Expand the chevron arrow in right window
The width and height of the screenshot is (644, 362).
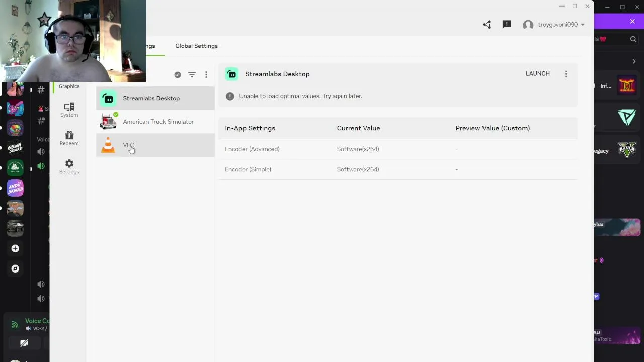tap(634, 61)
